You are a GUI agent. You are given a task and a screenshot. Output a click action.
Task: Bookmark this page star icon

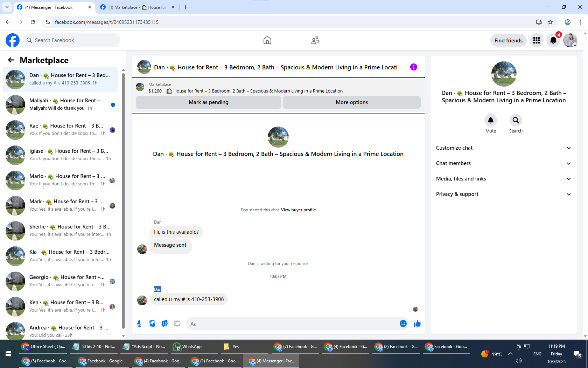click(550, 22)
